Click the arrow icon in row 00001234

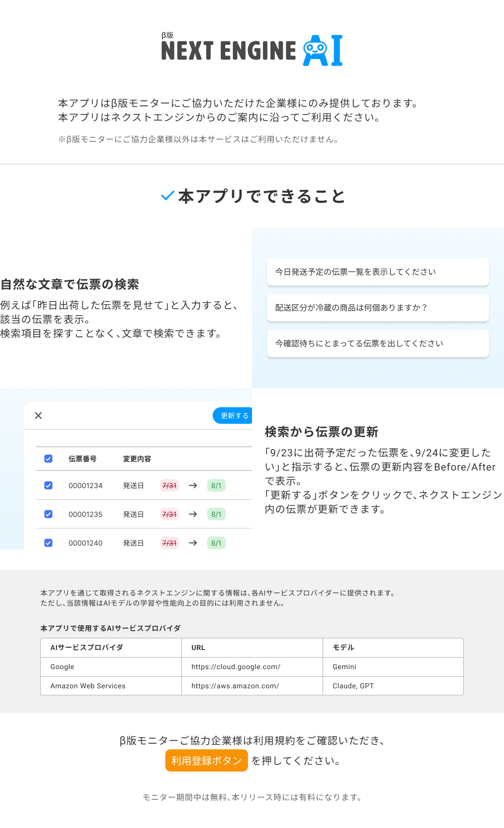click(x=193, y=486)
